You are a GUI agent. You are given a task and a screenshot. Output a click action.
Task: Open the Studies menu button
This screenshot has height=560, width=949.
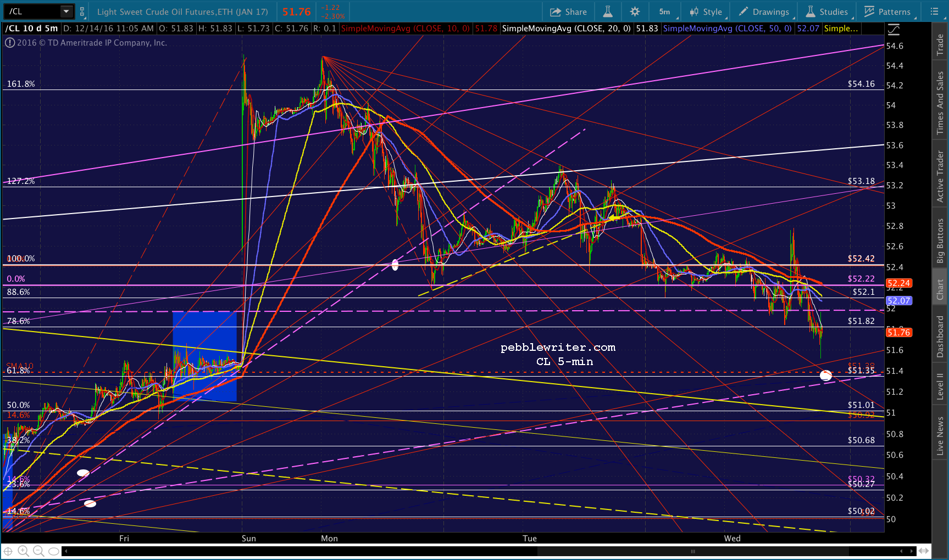click(828, 12)
